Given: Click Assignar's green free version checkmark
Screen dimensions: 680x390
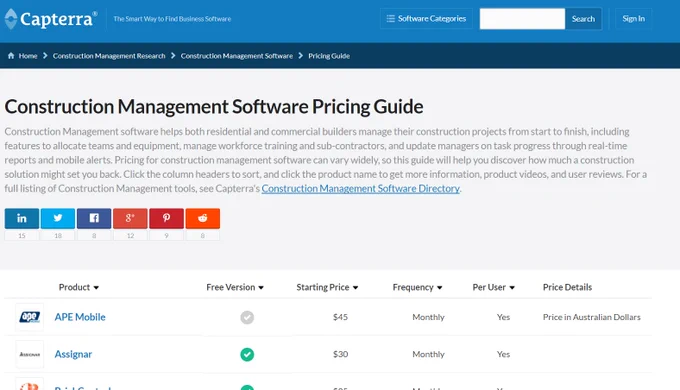Looking at the screenshot, I should click(x=247, y=354).
